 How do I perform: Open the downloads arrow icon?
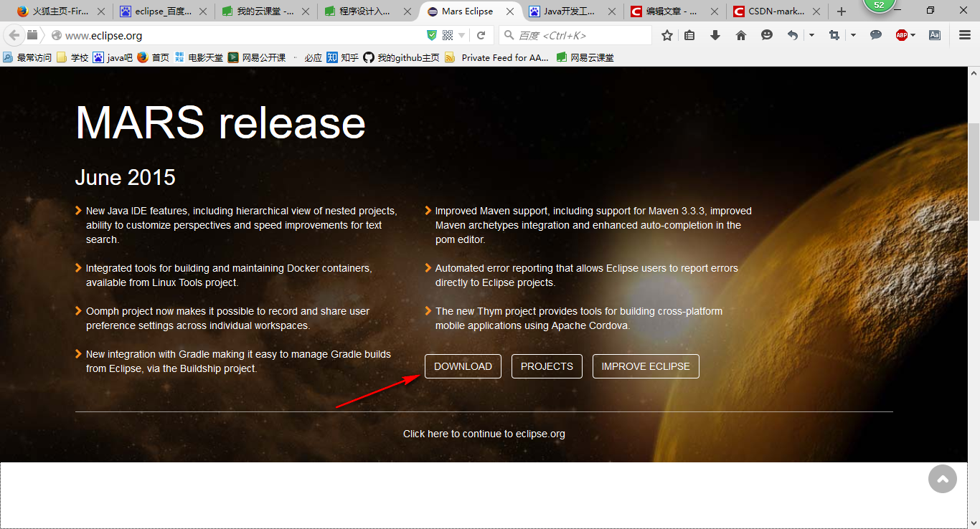[x=715, y=35]
